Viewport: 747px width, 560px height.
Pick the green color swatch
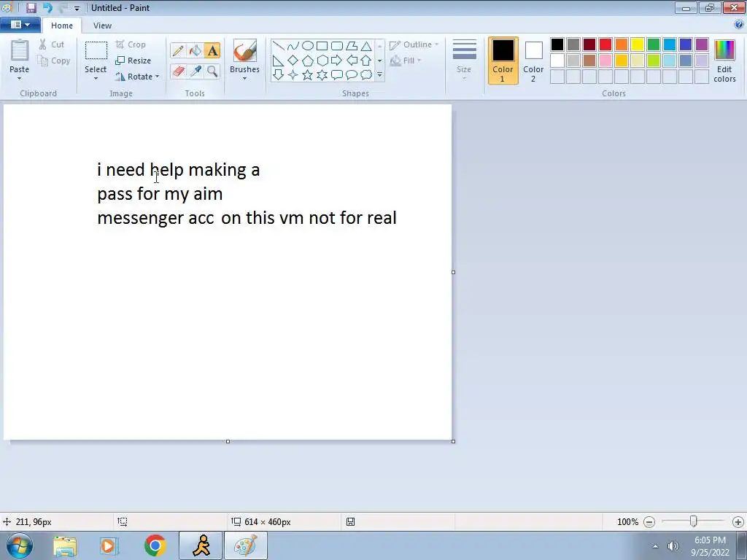tap(654, 44)
